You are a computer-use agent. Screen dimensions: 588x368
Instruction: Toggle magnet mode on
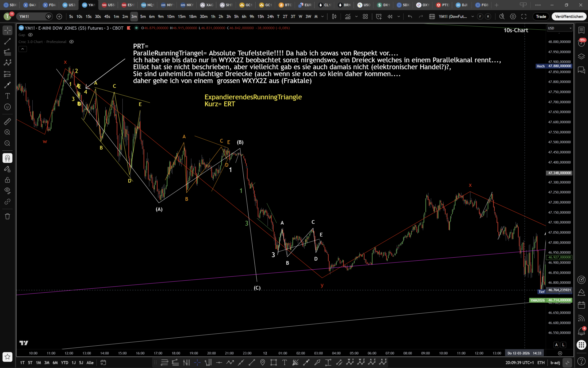click(x=7, y=158)
